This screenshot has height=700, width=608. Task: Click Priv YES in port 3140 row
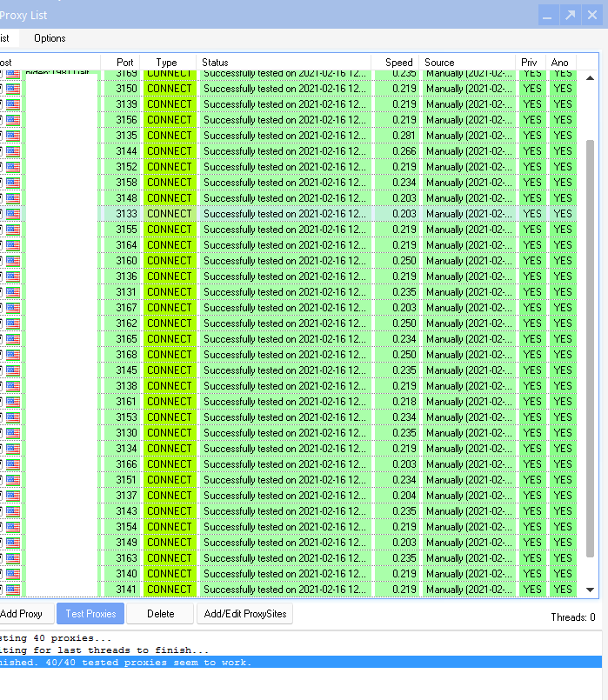click(x=532, y=574)
